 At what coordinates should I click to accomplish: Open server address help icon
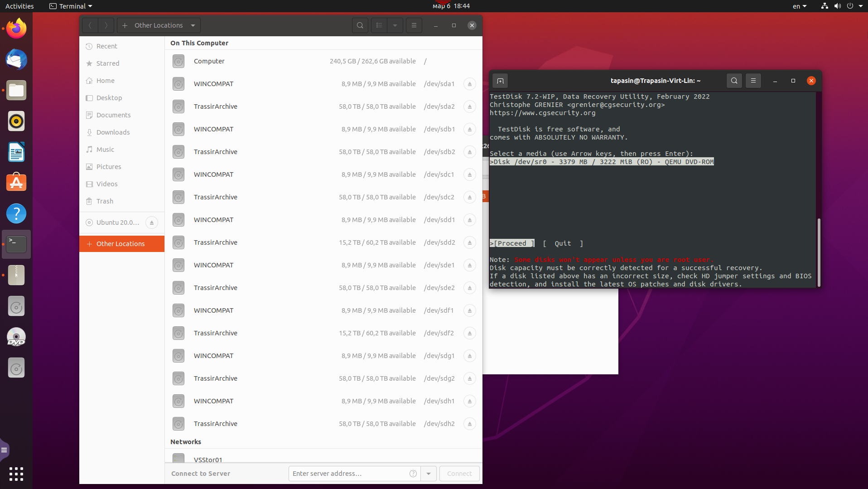413,474
